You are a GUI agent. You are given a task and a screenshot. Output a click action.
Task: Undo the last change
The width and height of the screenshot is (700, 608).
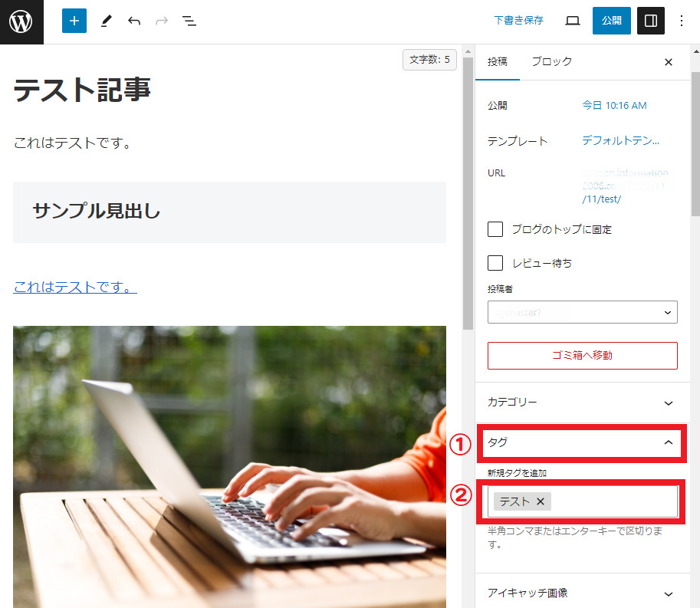pyautogui.click(x=134, y=21)
